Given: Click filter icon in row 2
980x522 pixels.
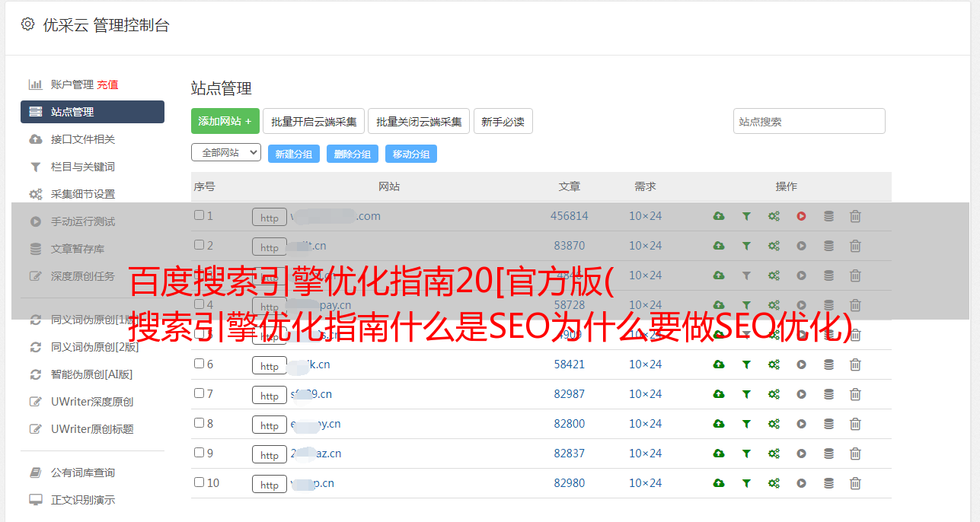Looking at the screenshot, I should (x=746, y=246).
